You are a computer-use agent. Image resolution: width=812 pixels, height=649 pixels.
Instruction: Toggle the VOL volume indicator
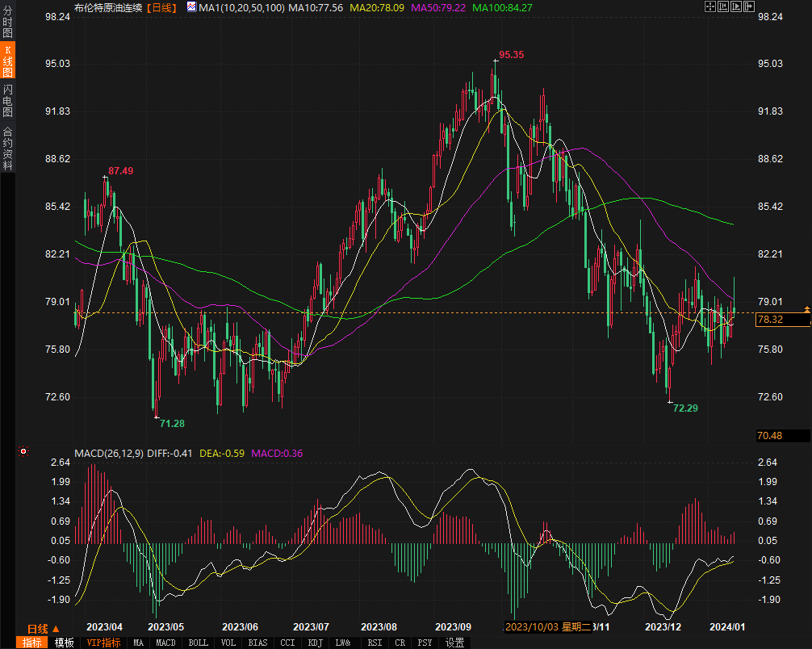(228, 643)
